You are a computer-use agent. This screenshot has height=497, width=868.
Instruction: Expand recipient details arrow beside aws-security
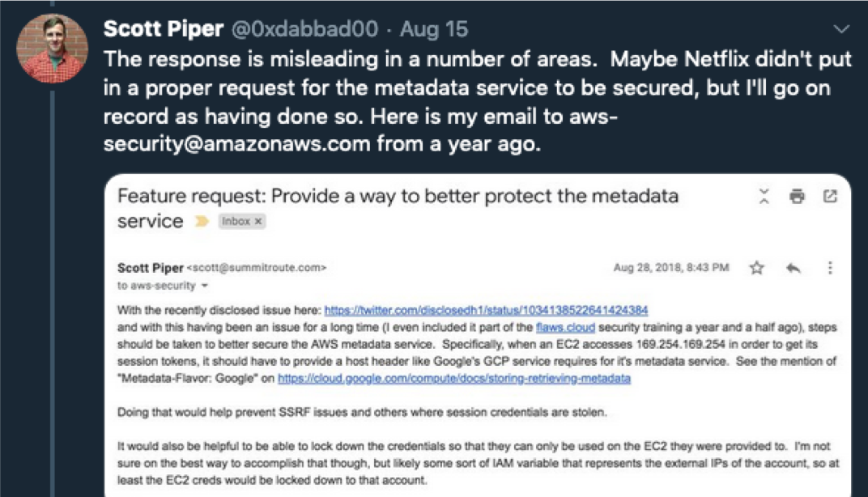[205, 286]
